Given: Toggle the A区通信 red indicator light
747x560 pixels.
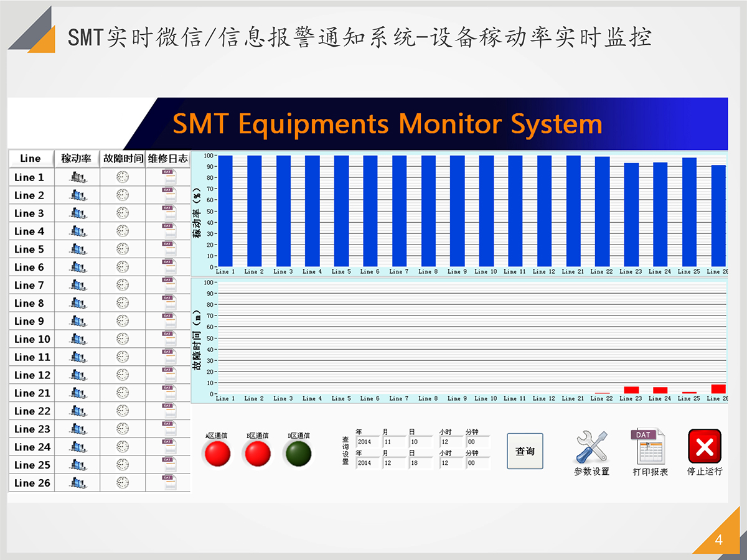Looking at the screenshot, I should (216, 454).
